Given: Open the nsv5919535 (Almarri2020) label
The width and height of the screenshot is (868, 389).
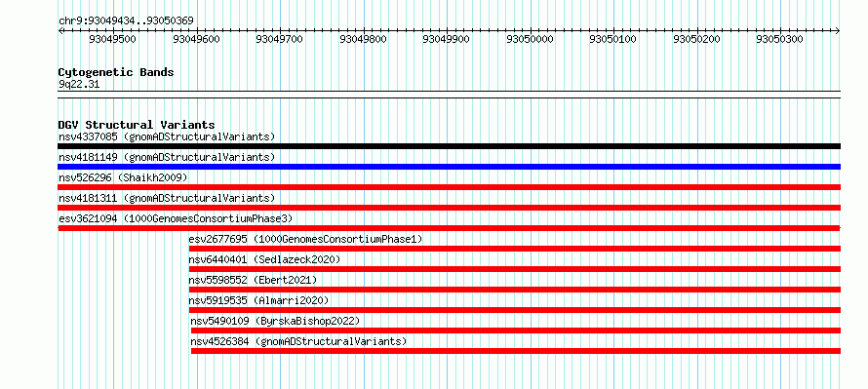Looking at the screenshot, I should pyautogui.click(x=258, y=300).
